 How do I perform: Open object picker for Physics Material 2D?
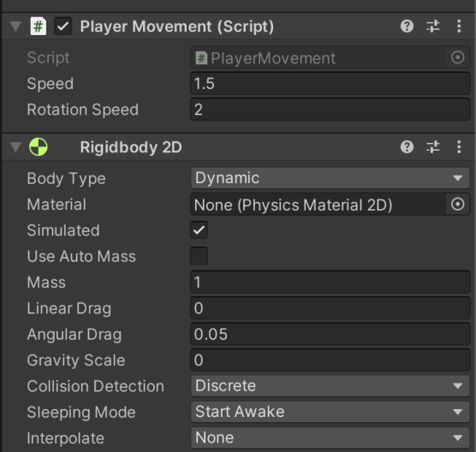pyautogui.click(x=457, y=205)
